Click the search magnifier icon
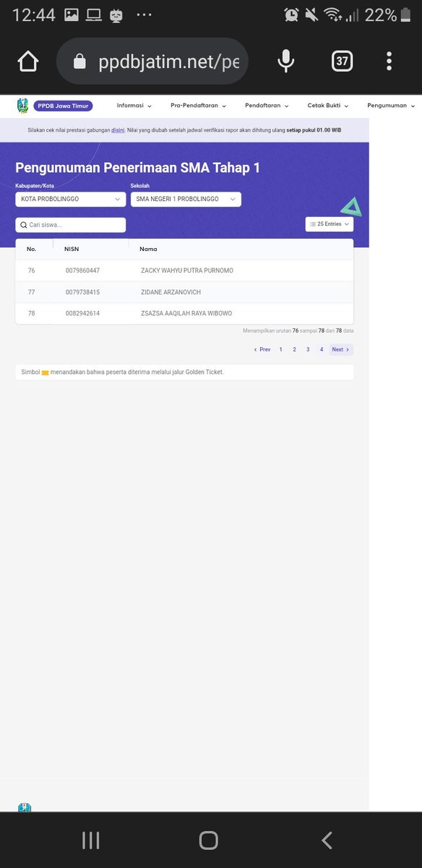The width and height of the screenshot is (422, 868). (x=24, y=225)
